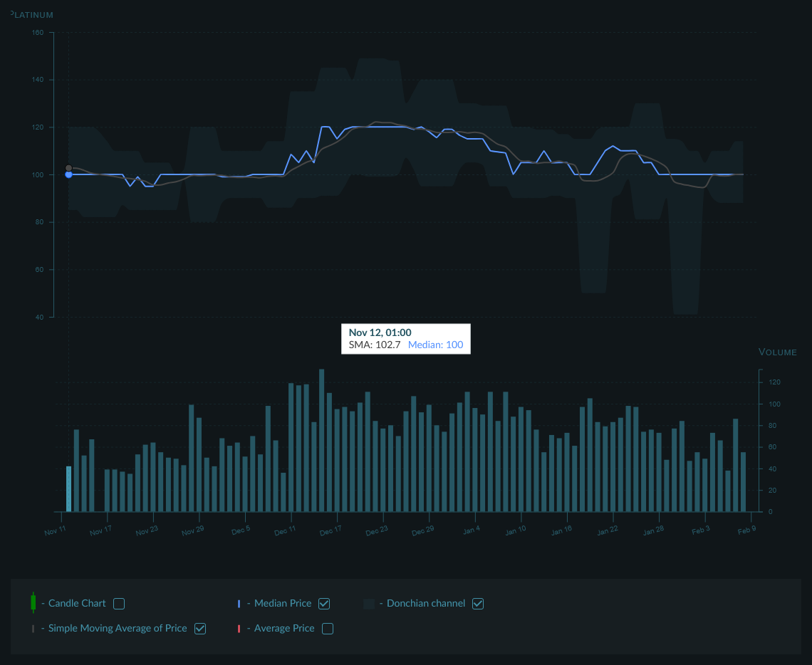Click the 100 volume axis label
This screenshot has width=812, height=665.
coord(774,404)
